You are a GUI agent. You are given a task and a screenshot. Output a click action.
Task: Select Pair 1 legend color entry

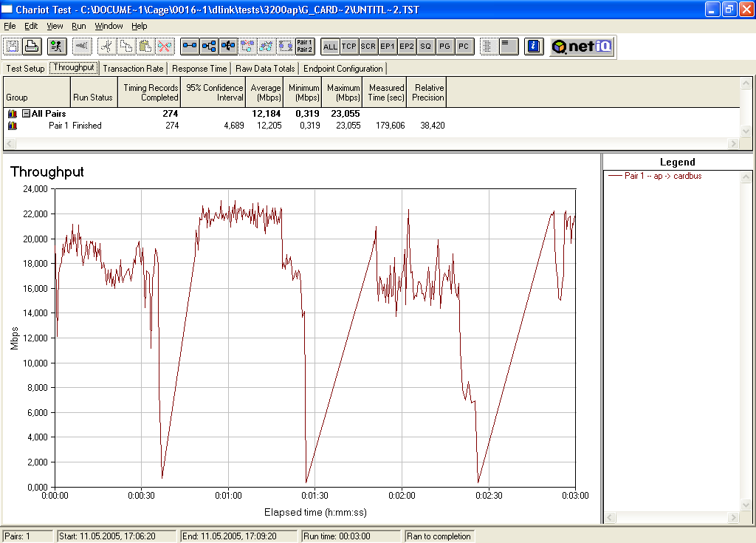[x=655, y=176]
